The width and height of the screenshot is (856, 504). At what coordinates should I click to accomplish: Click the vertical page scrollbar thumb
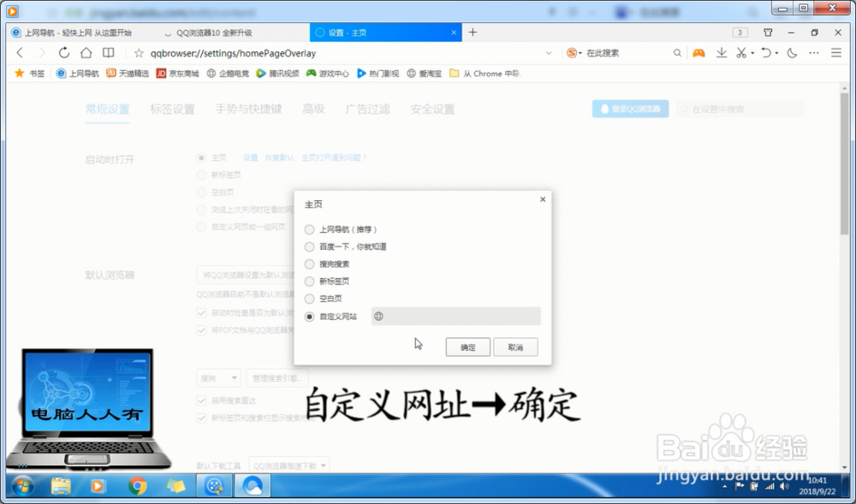point(845,163)
